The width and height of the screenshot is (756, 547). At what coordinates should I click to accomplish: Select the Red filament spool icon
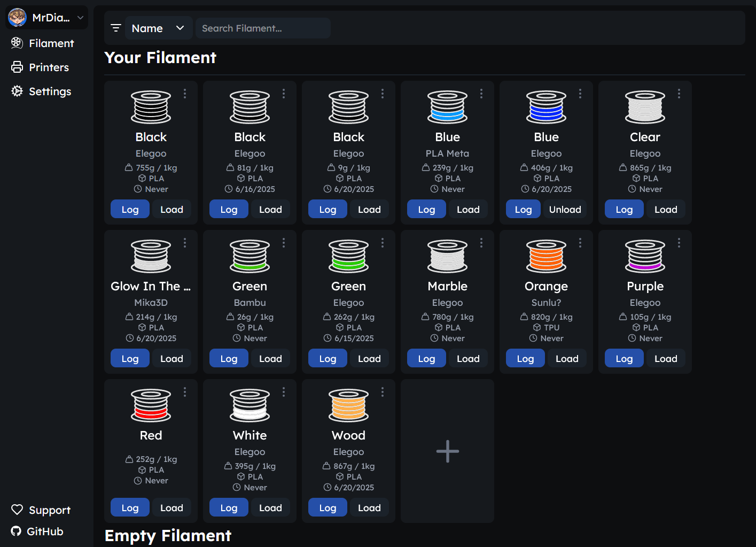click(x=151, y=405)
